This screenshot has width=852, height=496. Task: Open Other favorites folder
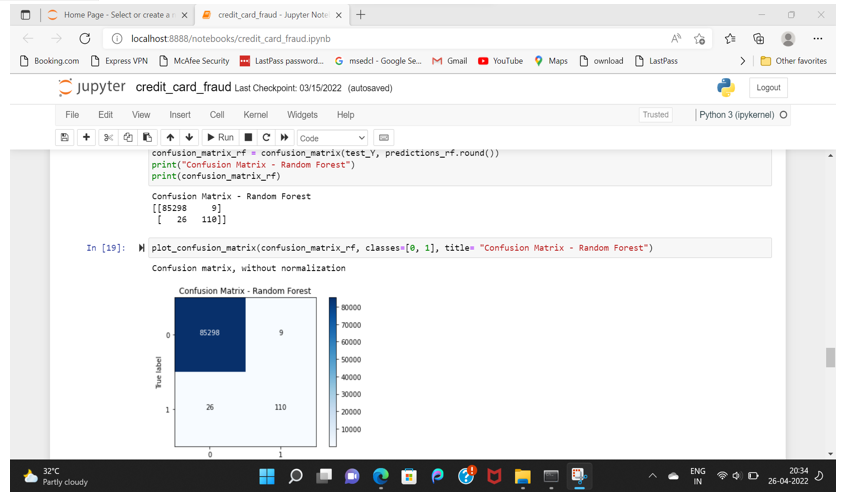point(794,61)
